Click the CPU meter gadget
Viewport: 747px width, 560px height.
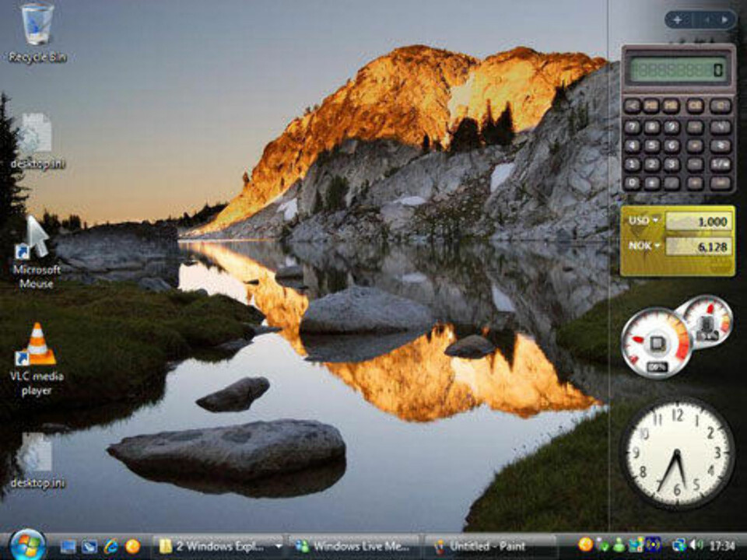[656, 342]
